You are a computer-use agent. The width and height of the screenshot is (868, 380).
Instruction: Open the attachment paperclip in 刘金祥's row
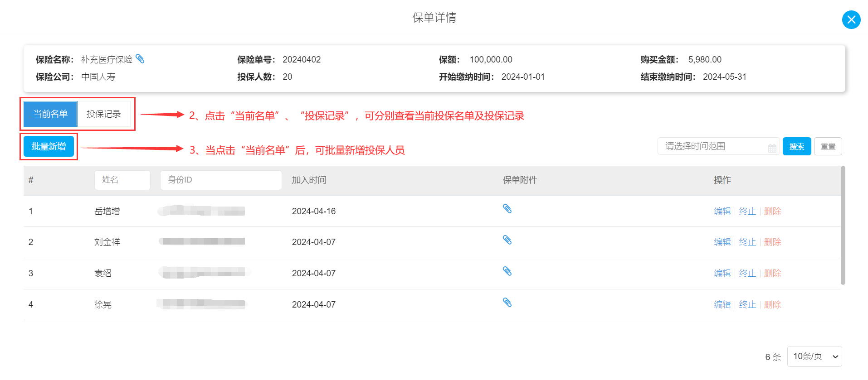click(x=507, y=240)
